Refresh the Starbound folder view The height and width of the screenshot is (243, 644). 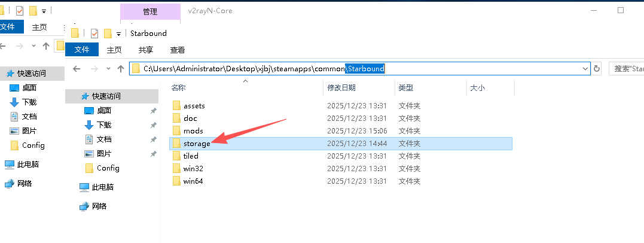[x=596, y=69]
